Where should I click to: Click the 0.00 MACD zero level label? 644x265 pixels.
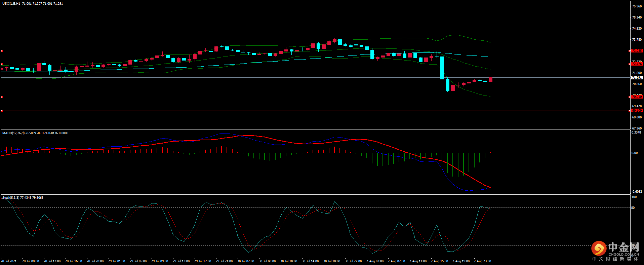(634, 153)
